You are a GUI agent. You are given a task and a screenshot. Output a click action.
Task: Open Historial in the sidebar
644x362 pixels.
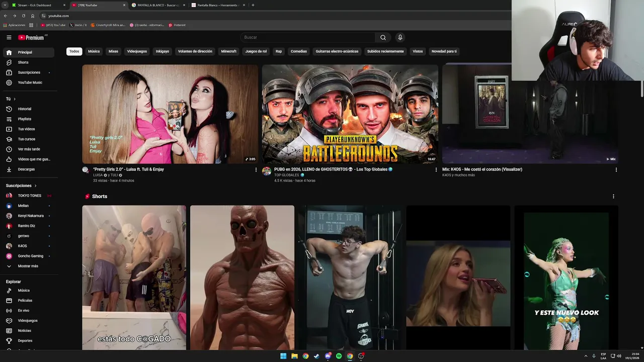(x=28, y=109)
